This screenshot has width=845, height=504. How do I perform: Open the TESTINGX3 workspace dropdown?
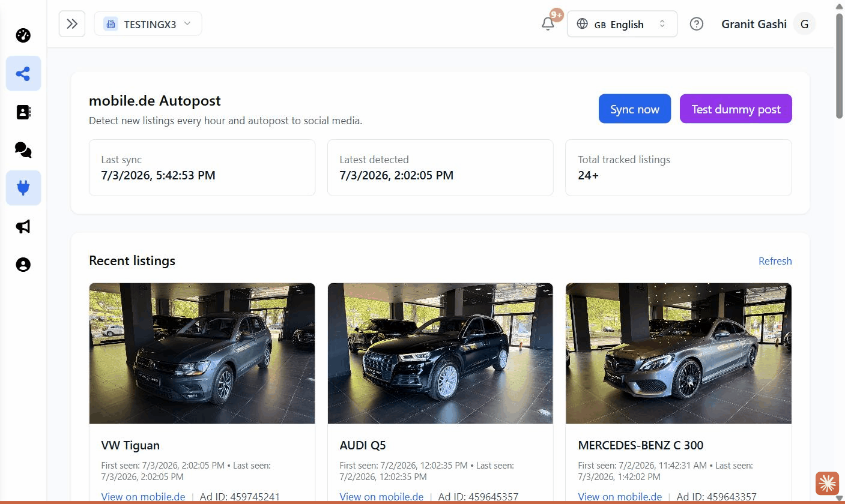click(x=148, y=24)
